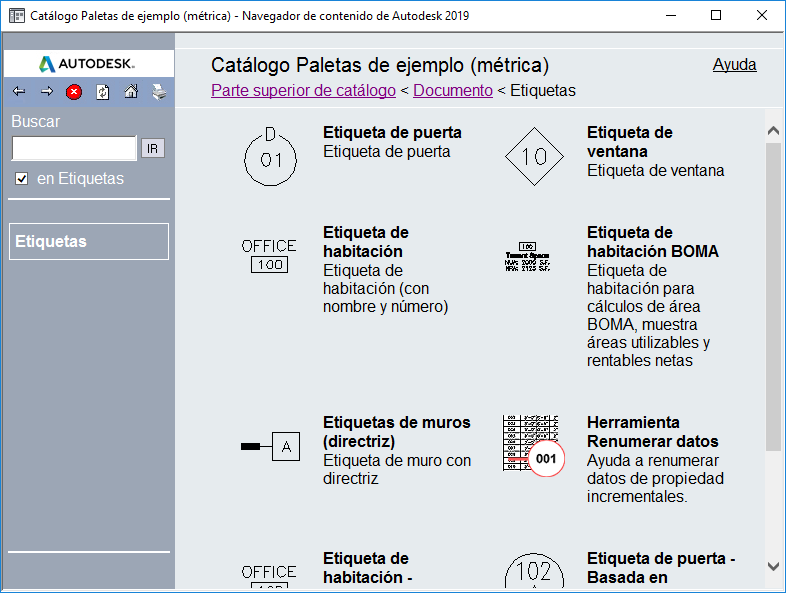Click the scrollbar down arrow
Screen dimensions: 786x593
coord(773,566)
